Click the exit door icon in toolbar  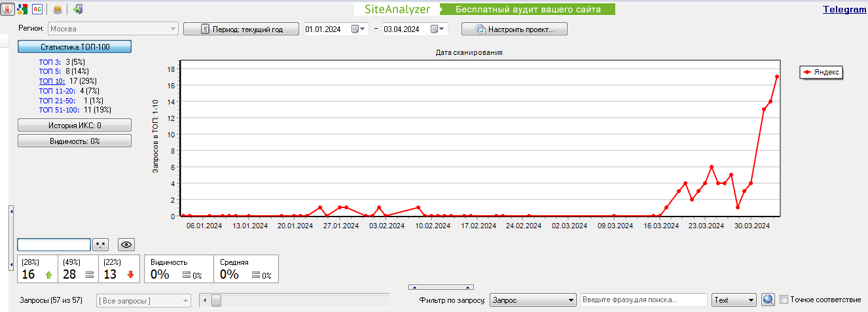(78, 9)
